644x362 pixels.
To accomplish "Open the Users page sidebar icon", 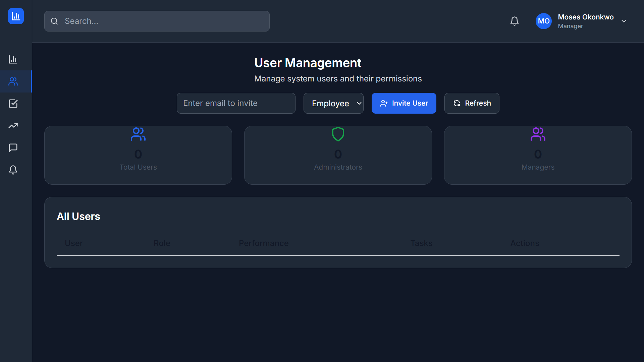I will click(13, 81).
